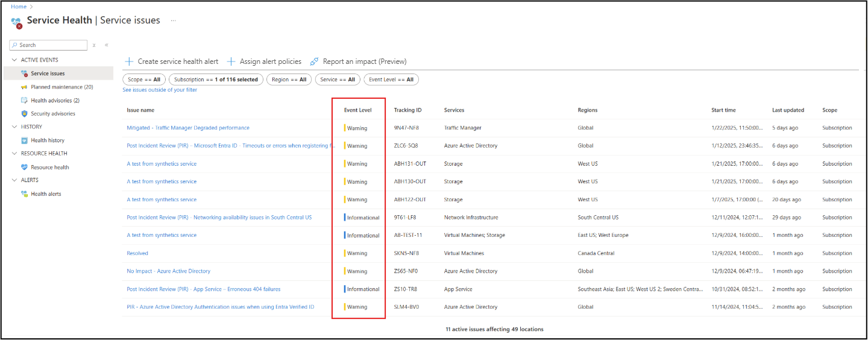Click the Health history icon
Image resolution: width=868 pixels, height=340 pixels.
tap(24, 140)
